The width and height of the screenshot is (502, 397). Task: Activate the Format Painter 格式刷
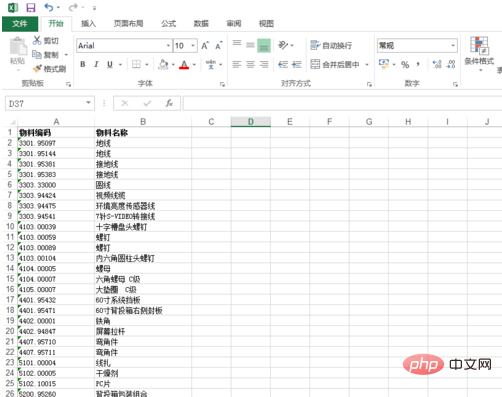pos(49,69)
